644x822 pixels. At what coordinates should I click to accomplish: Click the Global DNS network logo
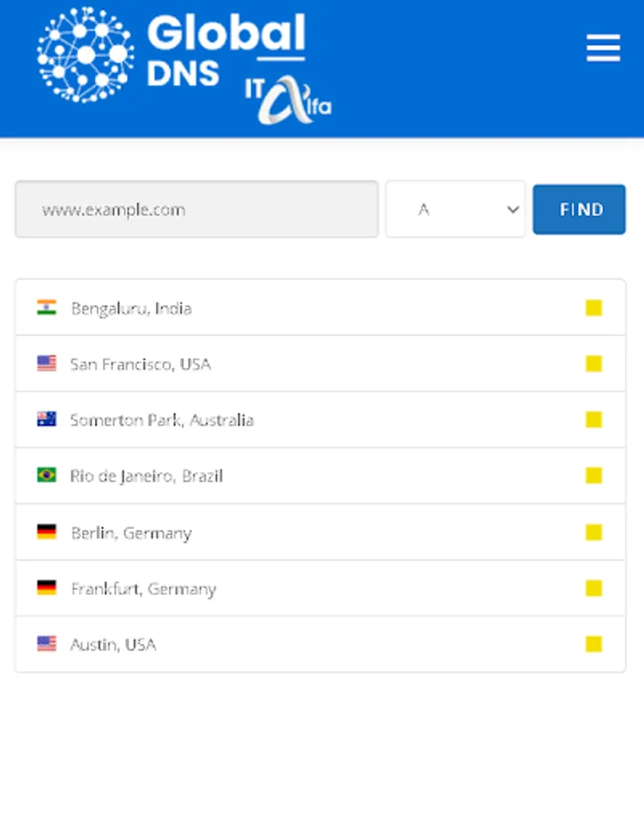click(85, 55)
